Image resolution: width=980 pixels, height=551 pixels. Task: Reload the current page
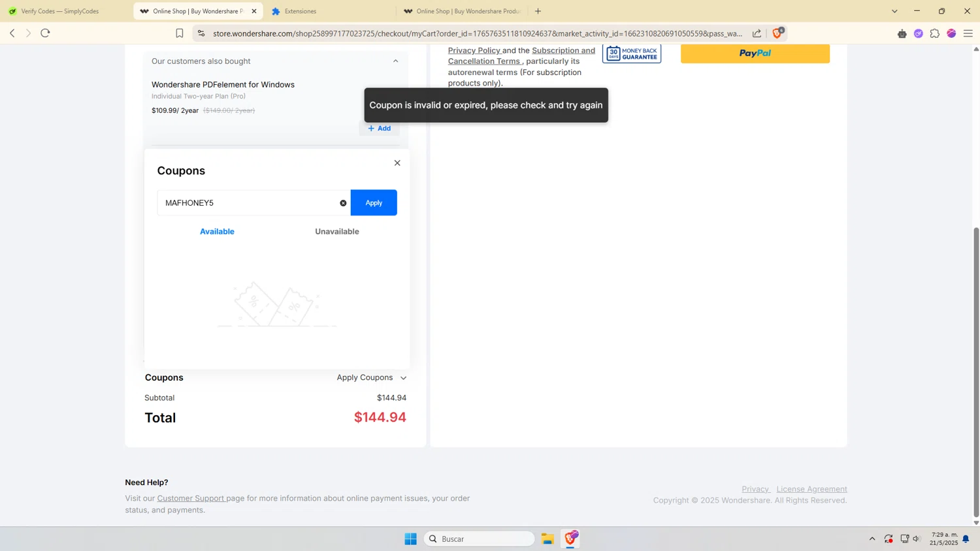[x=45, y=33]
